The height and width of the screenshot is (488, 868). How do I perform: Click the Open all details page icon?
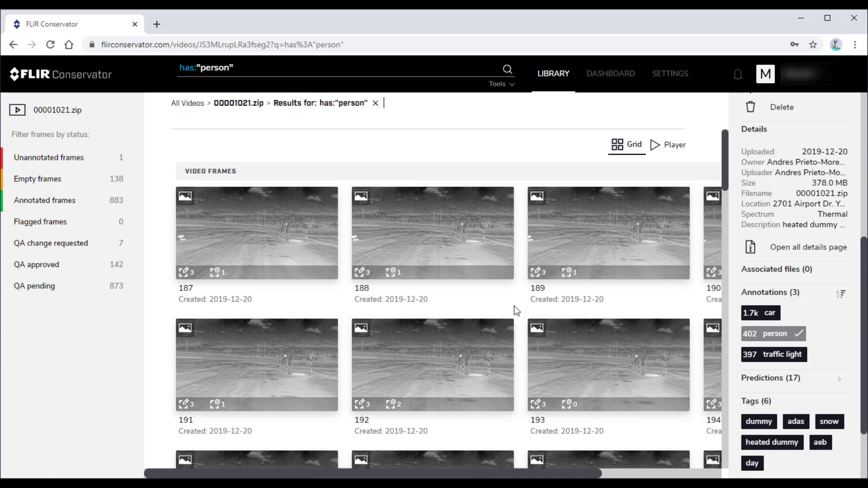click(x=750, y=247)
